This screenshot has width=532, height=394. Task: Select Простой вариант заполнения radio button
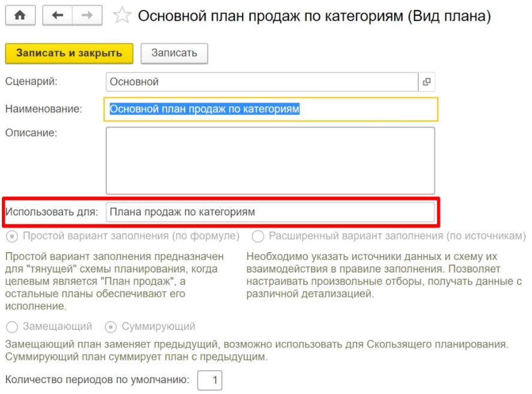click(x=11, y=236)
